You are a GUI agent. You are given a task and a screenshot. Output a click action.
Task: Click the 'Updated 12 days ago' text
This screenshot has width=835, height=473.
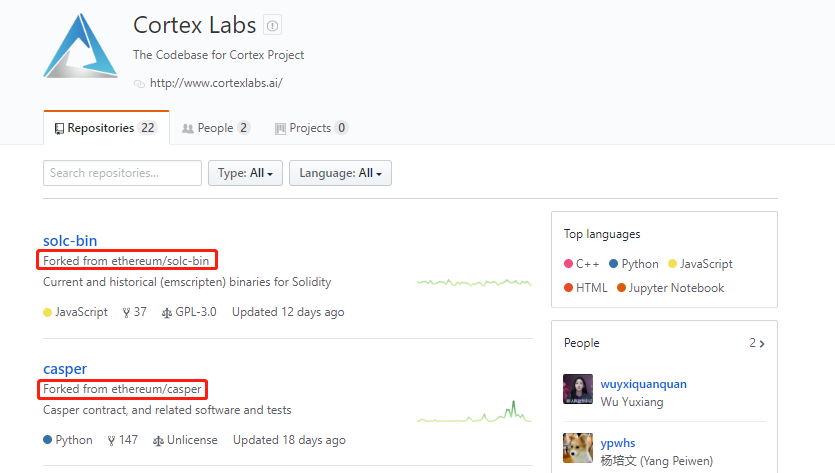(288, 312)
